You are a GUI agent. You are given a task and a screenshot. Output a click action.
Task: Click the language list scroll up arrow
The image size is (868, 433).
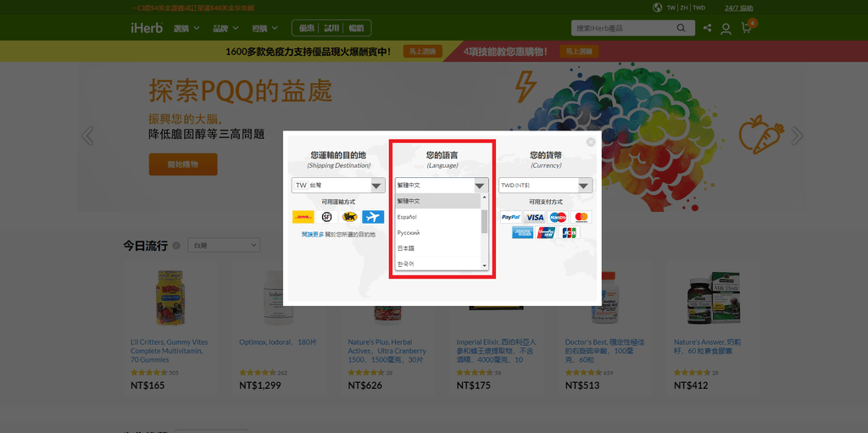click(484, 197)
